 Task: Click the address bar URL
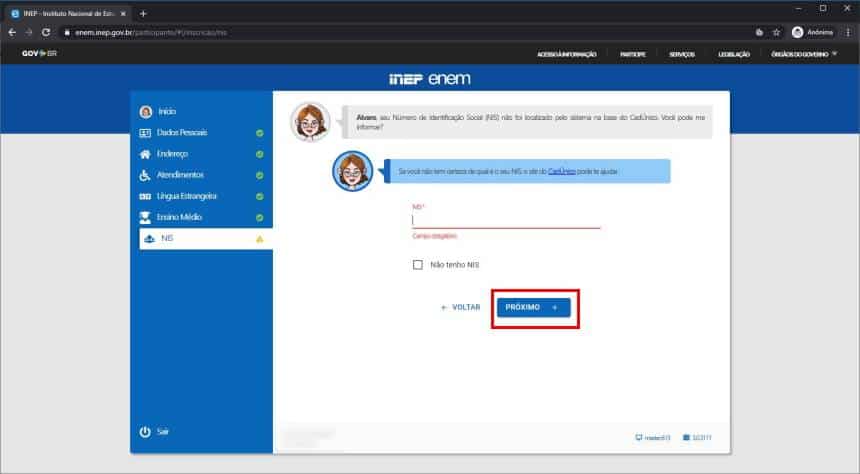point(151,33)
